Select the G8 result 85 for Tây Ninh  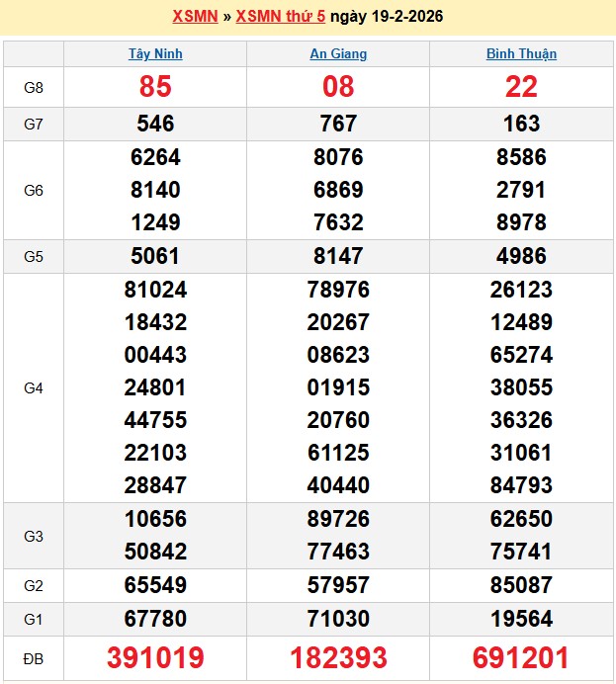(155, 87)
